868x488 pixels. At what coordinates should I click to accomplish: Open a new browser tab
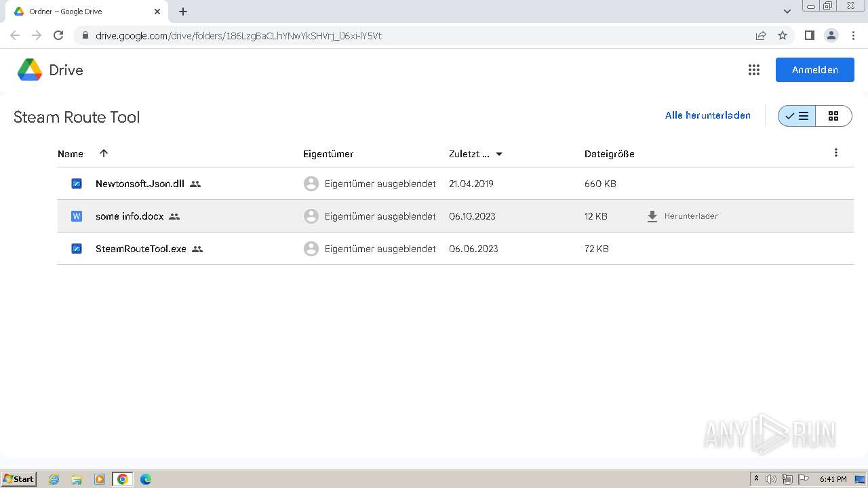coord(183,12)
